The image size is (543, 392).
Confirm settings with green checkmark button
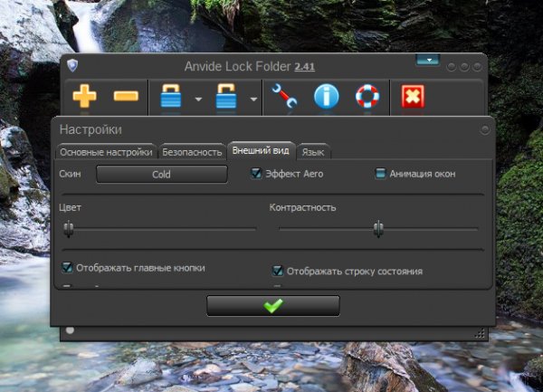(273, 306)
